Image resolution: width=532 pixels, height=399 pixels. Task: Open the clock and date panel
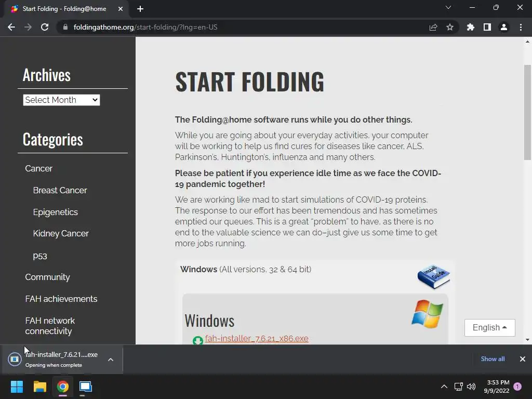pos(497,387)
